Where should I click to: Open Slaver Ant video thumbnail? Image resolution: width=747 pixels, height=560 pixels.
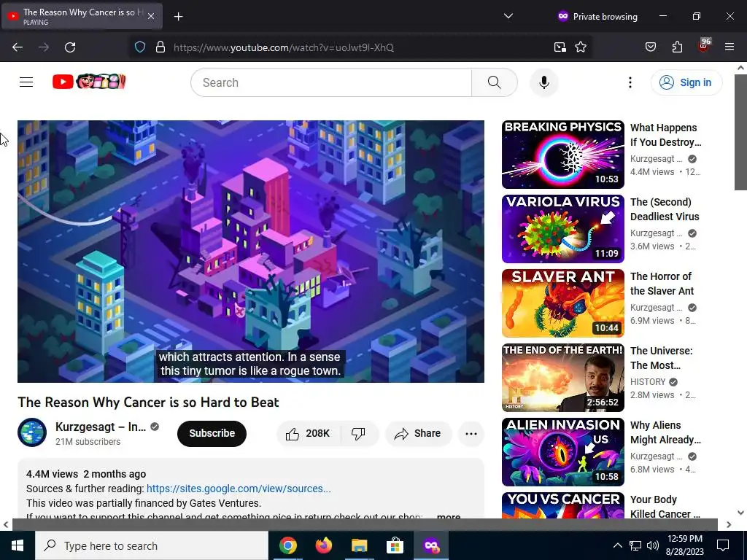pyautogui.click(x=562, y=303)
